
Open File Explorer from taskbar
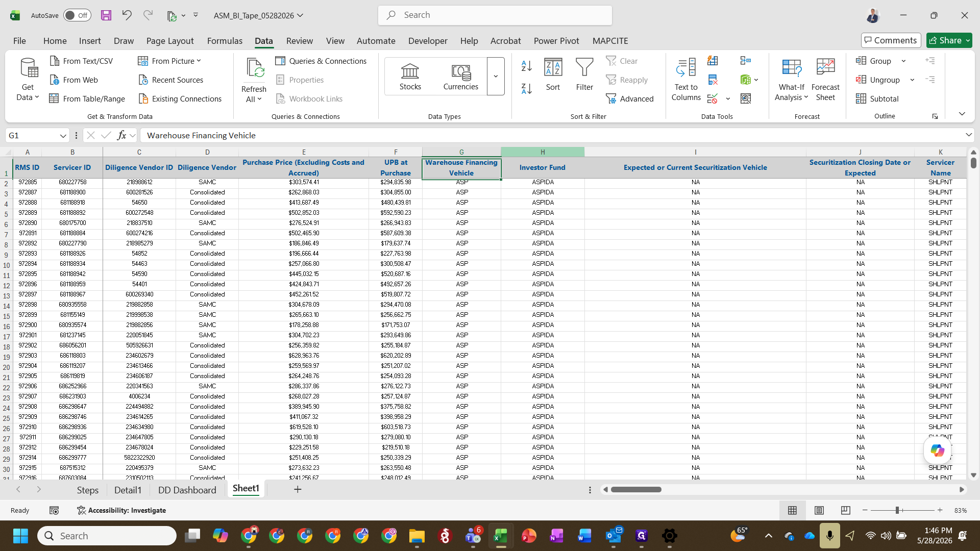tap(416, 535)
